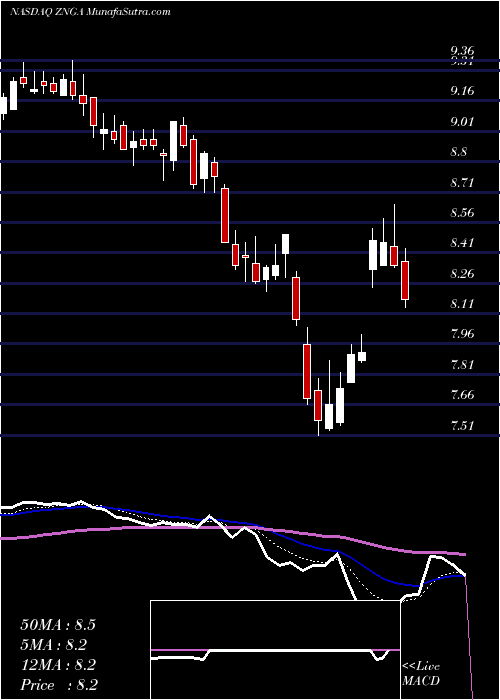
Task: Click the 5MA : 8.2 legend text
Action: [53, 645]
